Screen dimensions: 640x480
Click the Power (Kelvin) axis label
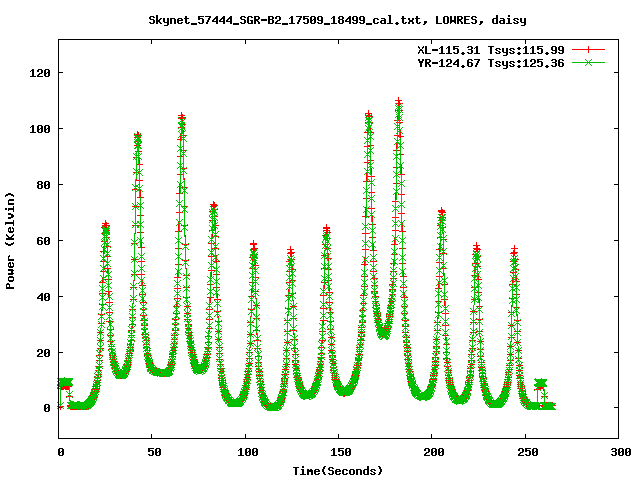[10, 241]
